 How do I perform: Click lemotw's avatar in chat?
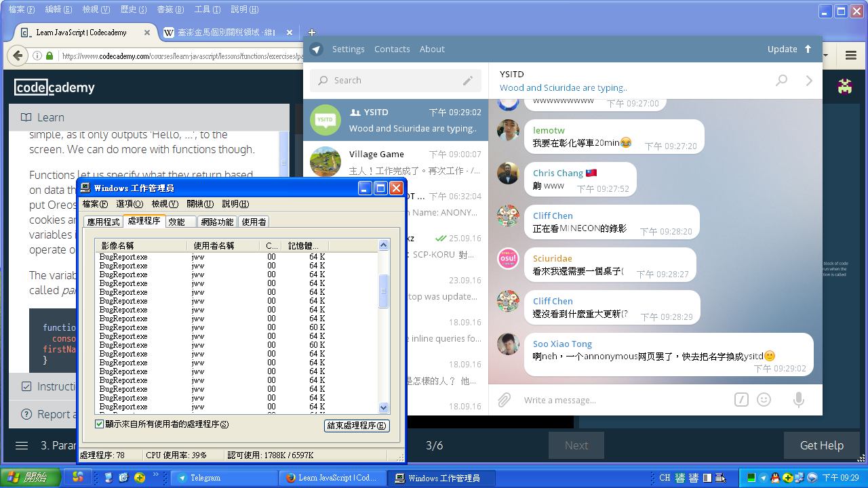[x=509, y=130]
